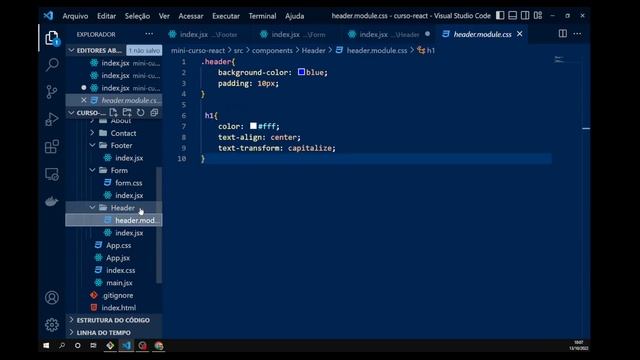The width and height of the screenshot is (640, 360).
Task: Open the Ajuda menu
Action: pos(294,16)
